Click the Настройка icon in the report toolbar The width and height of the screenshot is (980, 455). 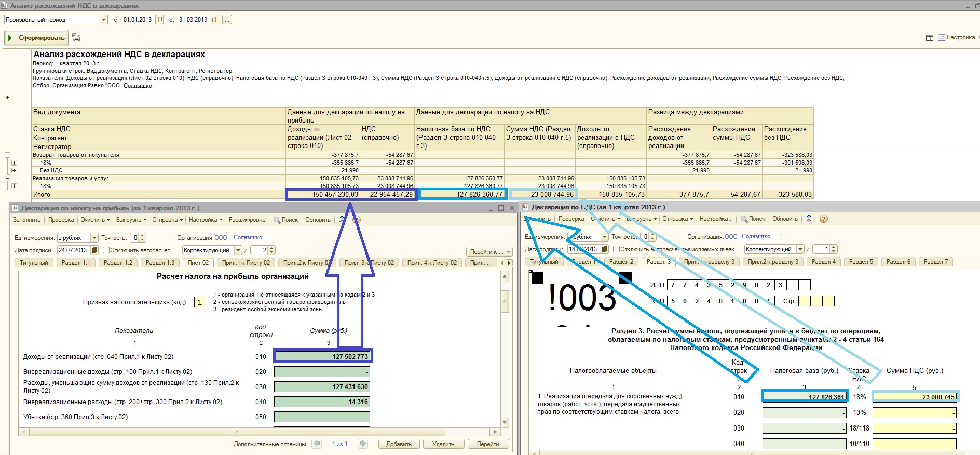point(942,37)
